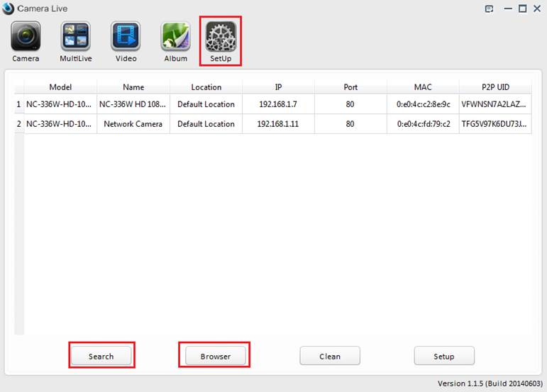547x392 pixels.
Task: Click the MAC column header
Action: pyautogui.click(x=423, y=87)
